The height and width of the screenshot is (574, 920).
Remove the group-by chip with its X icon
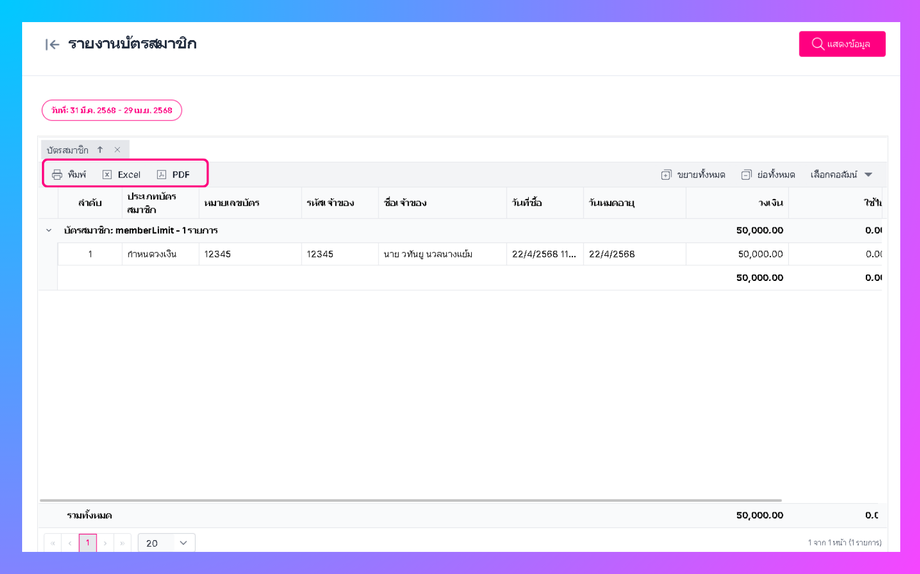117,150
